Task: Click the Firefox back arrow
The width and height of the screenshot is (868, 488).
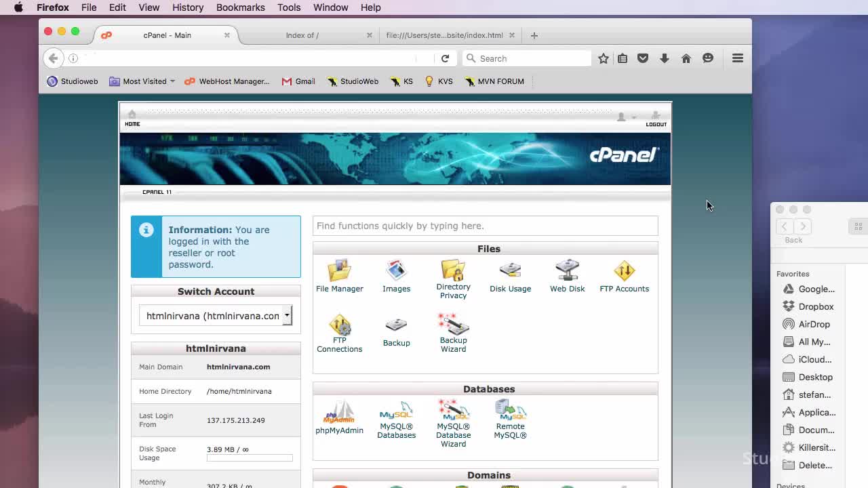Action: [x=53, y=58]
